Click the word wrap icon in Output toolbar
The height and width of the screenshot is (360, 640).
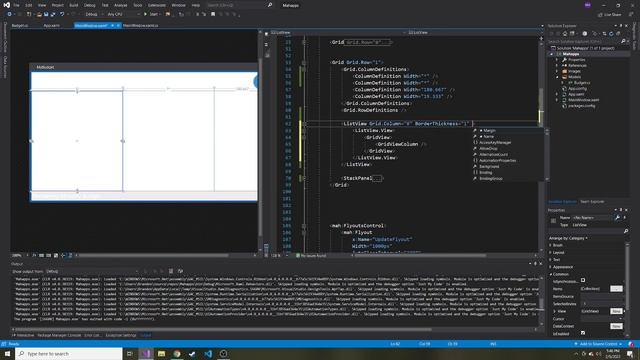click(x=180, y=271)
